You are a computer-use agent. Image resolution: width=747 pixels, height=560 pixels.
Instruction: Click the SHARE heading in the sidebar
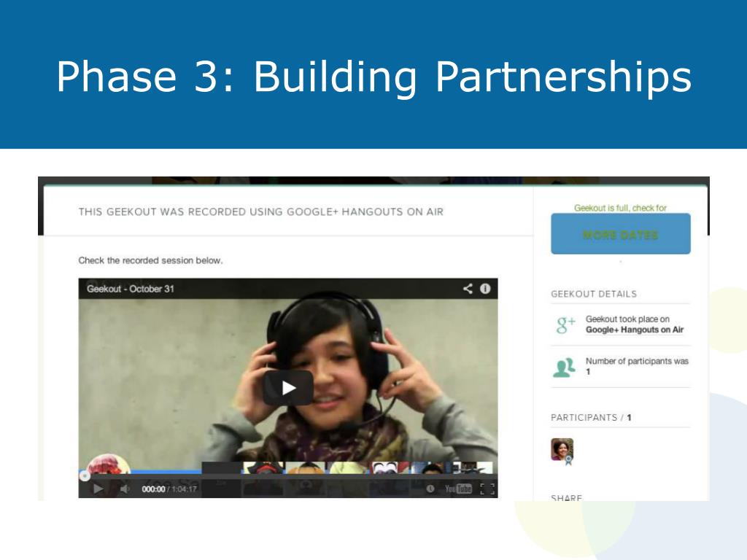tap(566, 497)
